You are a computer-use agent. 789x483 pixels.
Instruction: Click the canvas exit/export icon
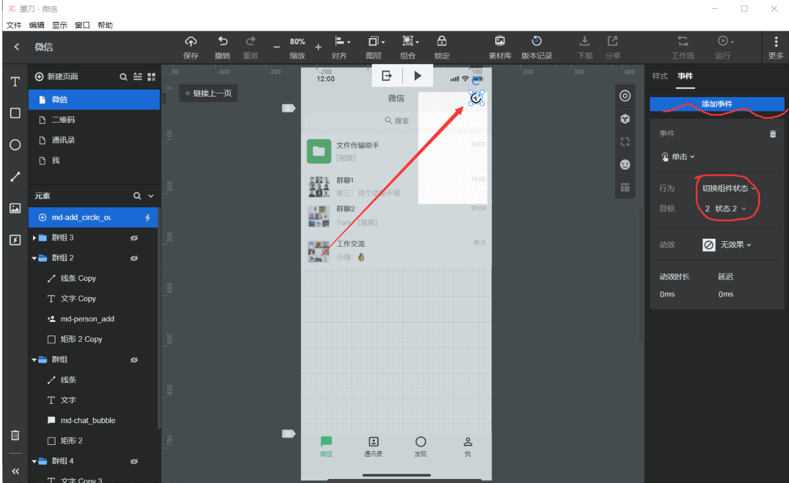(386, 76)
